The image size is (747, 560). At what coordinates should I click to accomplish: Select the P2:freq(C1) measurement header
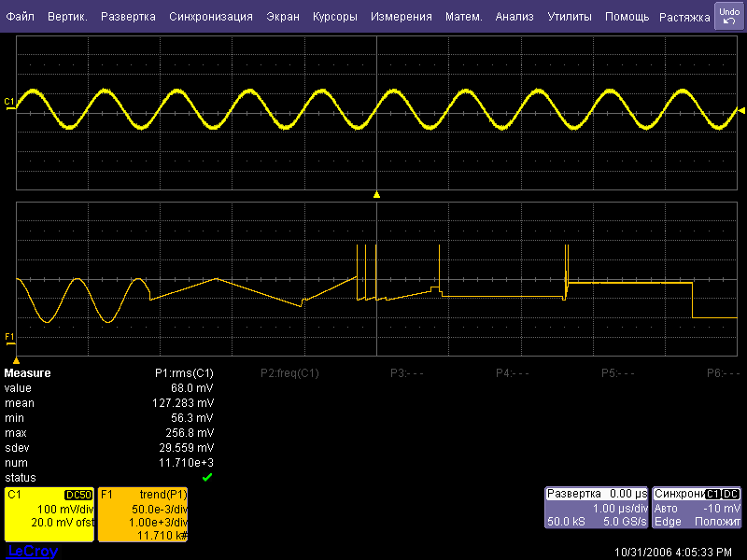[289, 373]
